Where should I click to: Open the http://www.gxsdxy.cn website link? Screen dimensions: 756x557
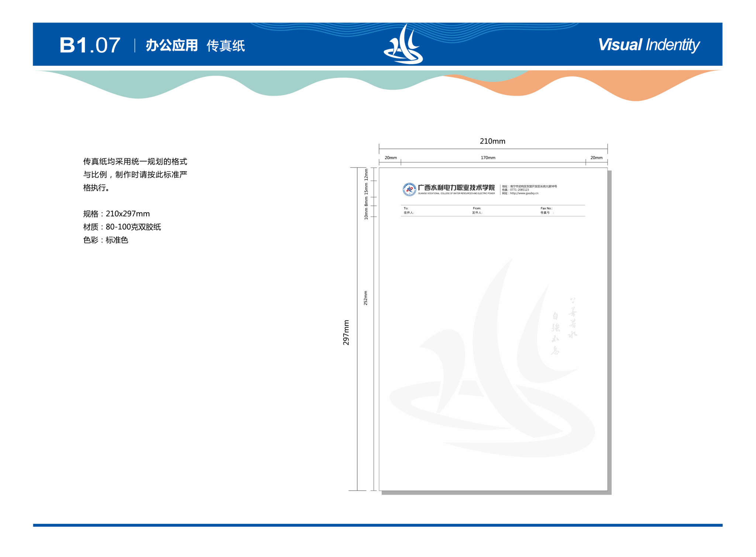pos(524,193)
